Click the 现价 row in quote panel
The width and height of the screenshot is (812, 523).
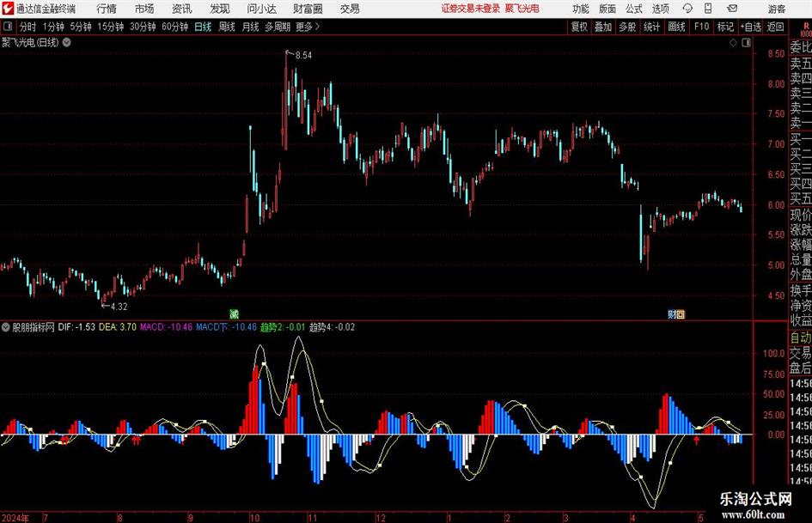click(x=801, y=215)
